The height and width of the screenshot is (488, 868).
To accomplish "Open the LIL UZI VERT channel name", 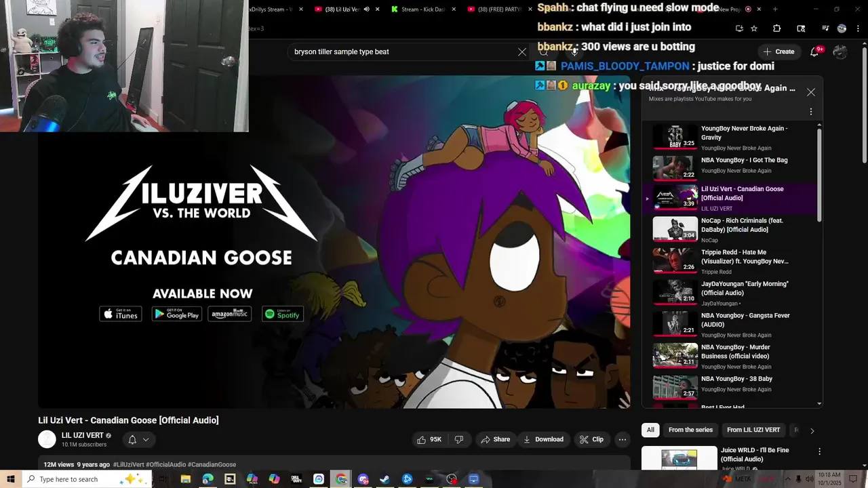I will click(x=82, y=436).
